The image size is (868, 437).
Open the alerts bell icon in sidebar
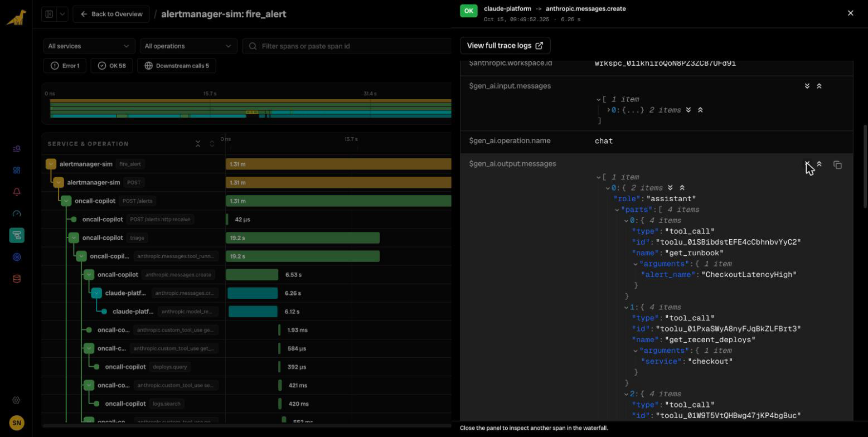tap(17, 192)
